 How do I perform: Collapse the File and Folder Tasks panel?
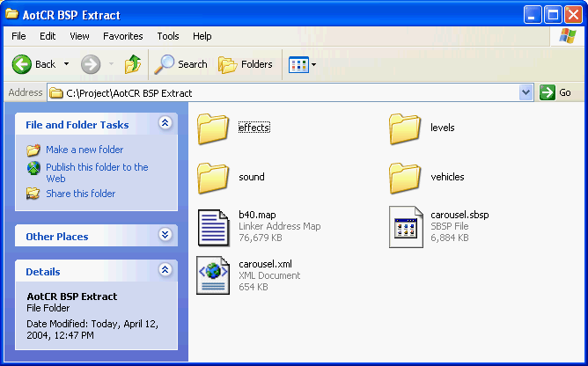coord(165,124)
